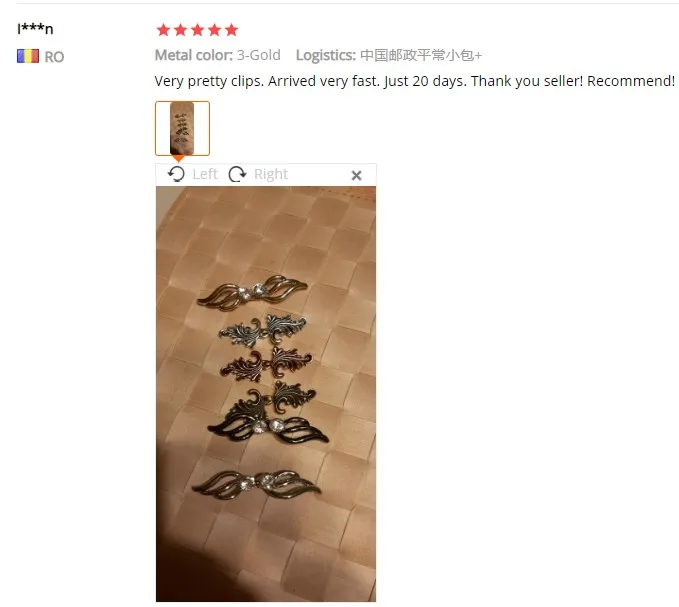Viewport: 679px width, 607px height.
Task: Click the silver leaf clip in photo
Action: pos(263,330)
